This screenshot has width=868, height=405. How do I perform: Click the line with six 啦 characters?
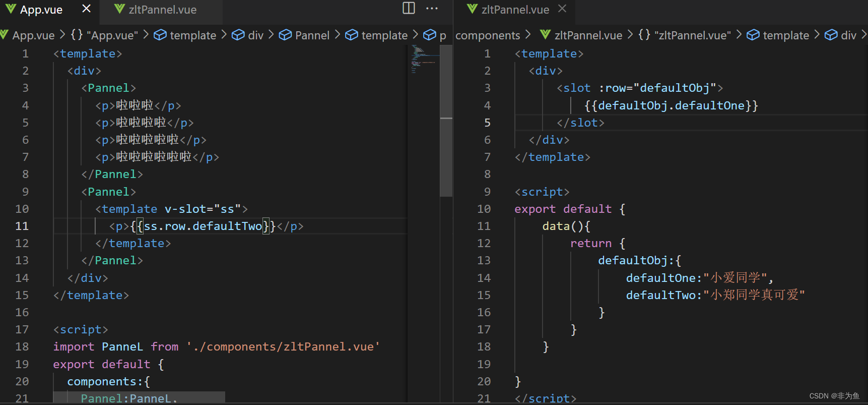[x=157, y=157]
